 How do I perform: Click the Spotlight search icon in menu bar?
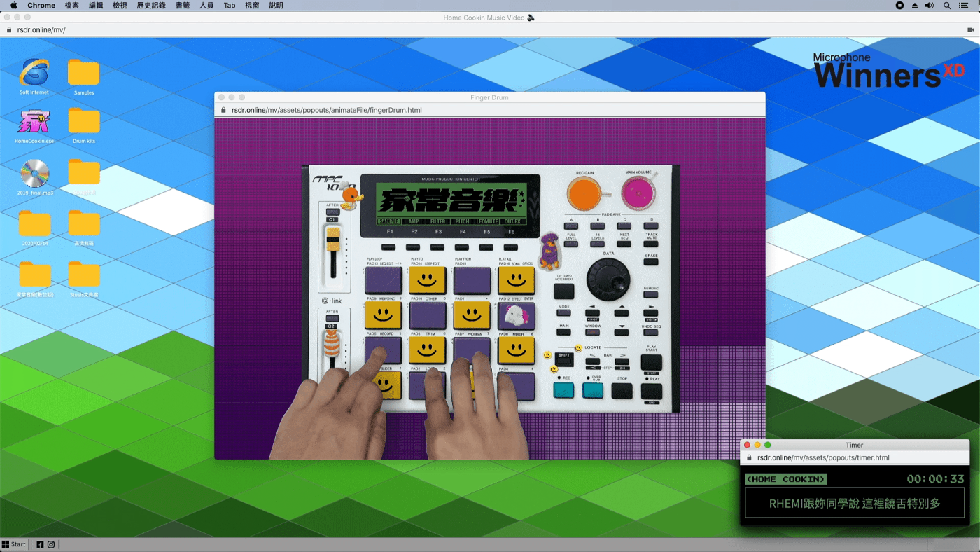click(947, 5)
